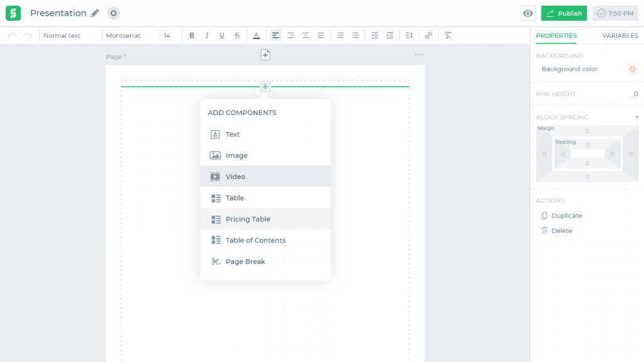
Task: Click the rename pencil next to Presentation
Action: click(x=96, y=13)
